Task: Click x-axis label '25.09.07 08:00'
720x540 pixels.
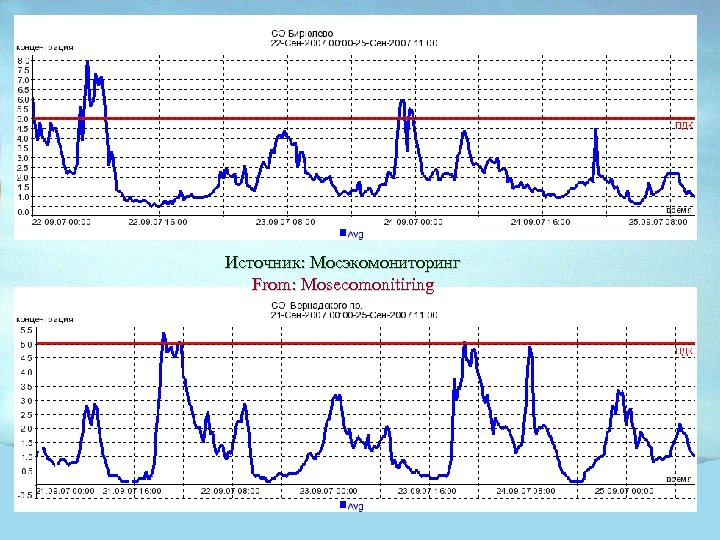Action: click(658, 222)
